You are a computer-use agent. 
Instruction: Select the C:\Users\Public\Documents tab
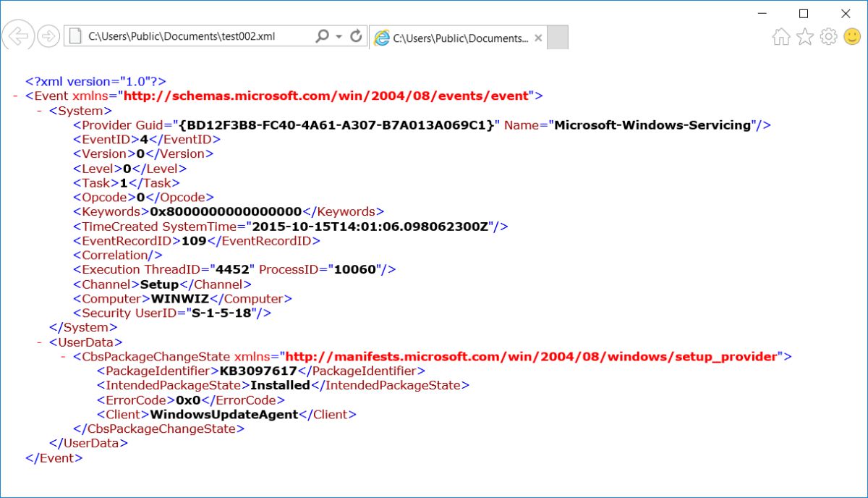[x=458, y=38]
